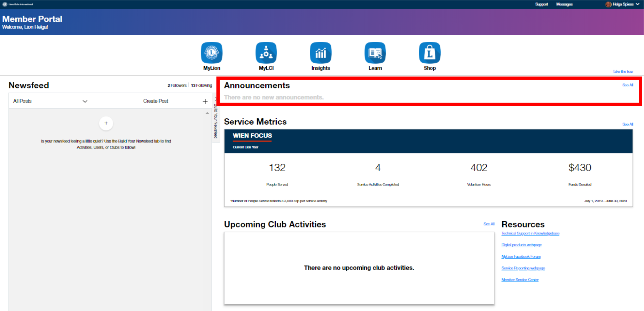Open Service Reporting webpage link
This screenshot has width=644, height=311.
pyautogui.click(x=523, y=268)
